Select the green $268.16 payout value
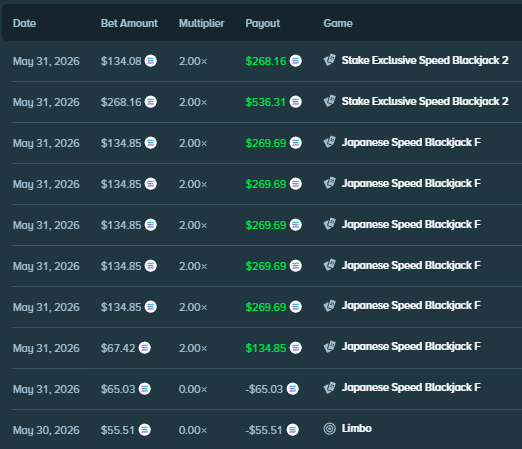The image size is (522, 449). point(266,61)
